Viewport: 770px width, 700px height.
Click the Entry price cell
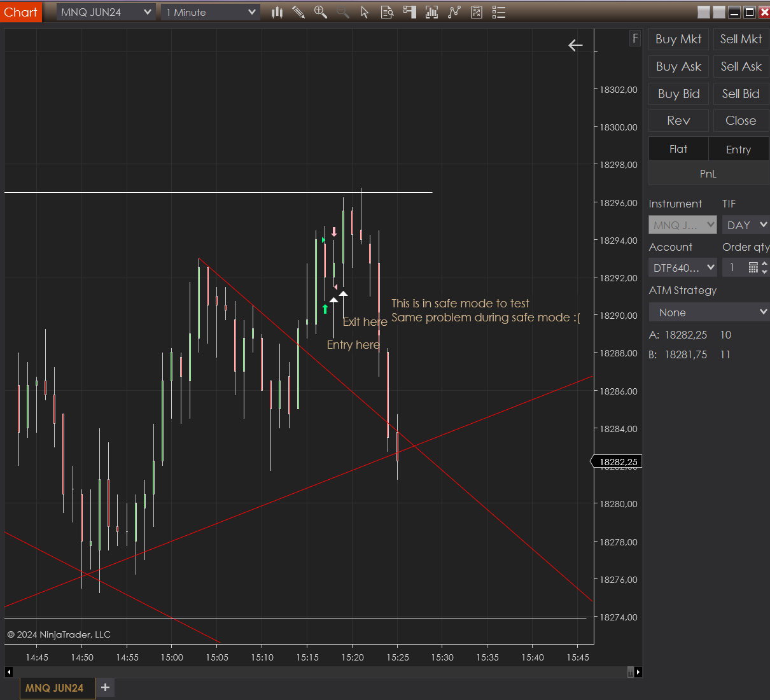click(738, 149)
